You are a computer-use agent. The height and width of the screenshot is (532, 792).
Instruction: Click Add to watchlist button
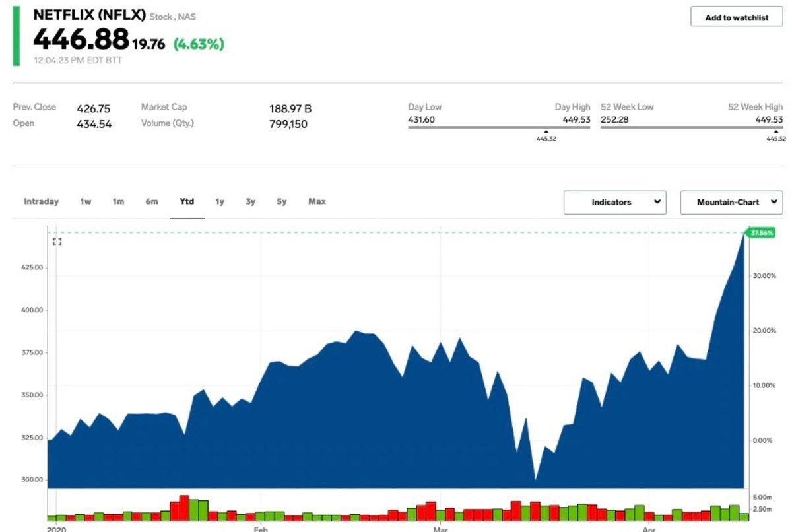point(737,17)
